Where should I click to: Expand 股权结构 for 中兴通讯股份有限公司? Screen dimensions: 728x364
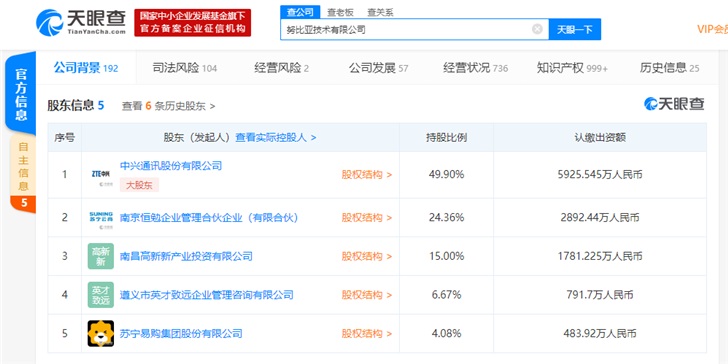pyautogui.click(x=367, y=175)
